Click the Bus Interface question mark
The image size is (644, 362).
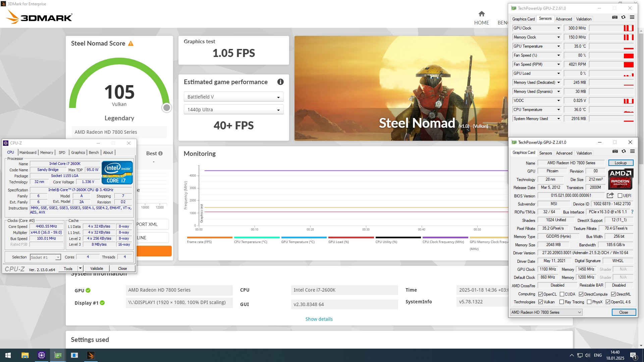point(632,212)
